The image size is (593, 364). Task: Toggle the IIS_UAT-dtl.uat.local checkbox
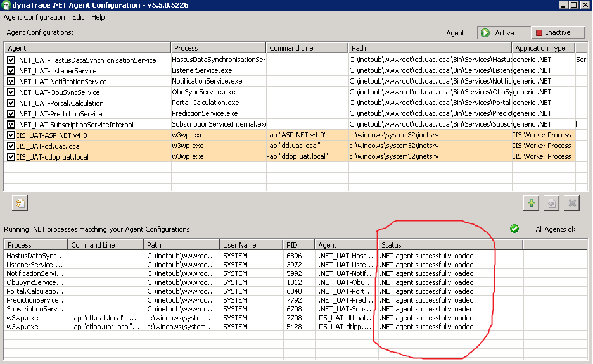11,146
